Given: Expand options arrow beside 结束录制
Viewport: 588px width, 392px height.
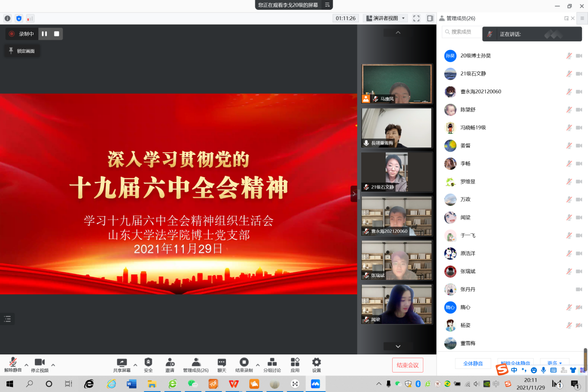Looking at the screenshot, I should pos(258,365).
